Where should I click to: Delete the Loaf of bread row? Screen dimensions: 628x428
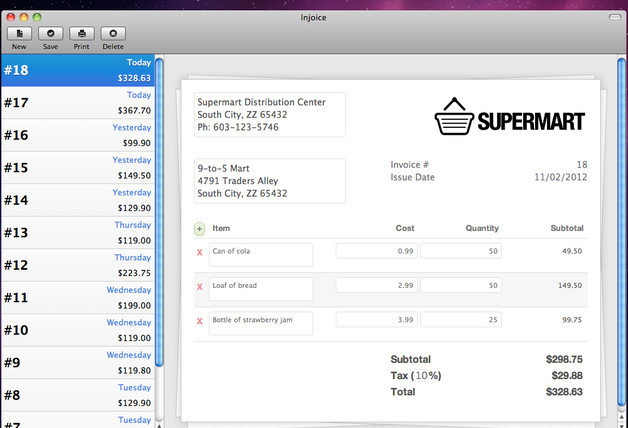pyautogui.click(x=200, y=287)
